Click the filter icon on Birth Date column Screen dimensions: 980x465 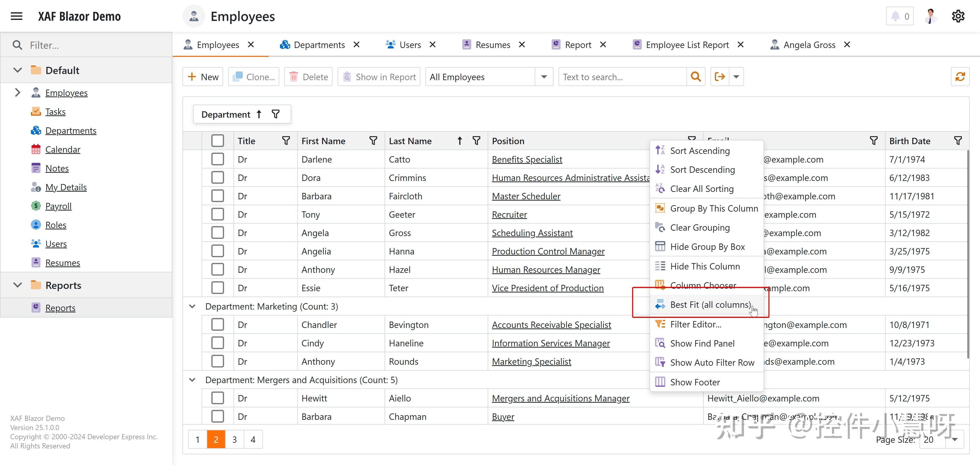[958, 140]
